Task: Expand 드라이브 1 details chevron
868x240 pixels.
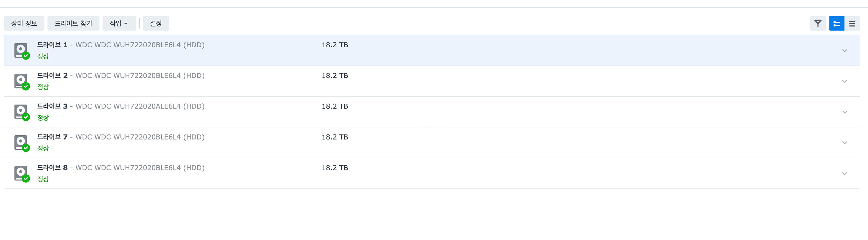Action: [x=844, y=51]
